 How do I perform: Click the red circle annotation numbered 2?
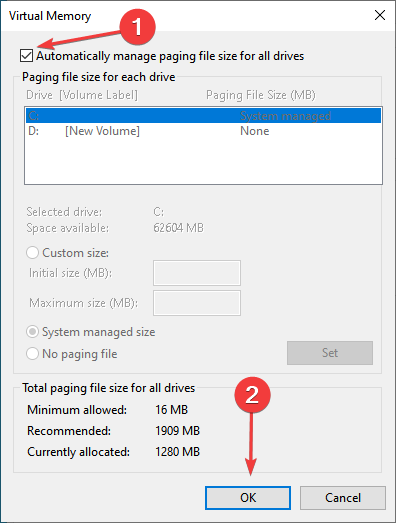point(252,395)
